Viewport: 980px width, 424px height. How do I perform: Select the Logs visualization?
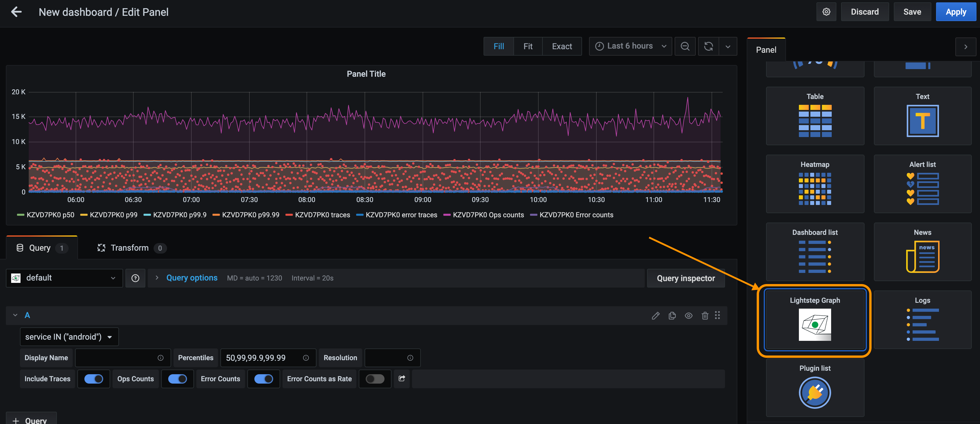(922, 319)
